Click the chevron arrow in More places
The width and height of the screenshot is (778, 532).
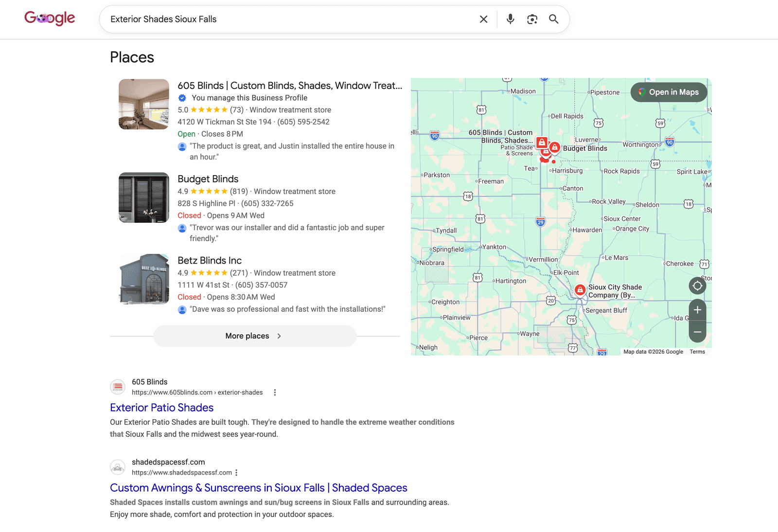click(279, 336)
